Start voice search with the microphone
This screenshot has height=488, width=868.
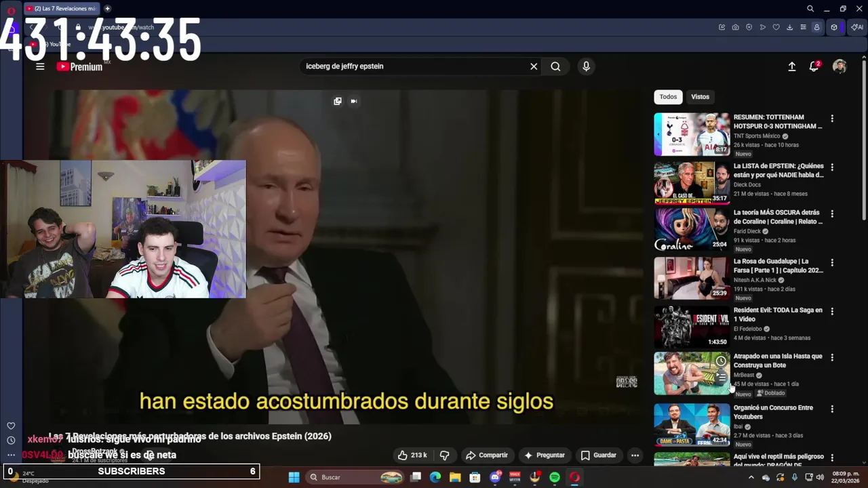click(x=586, y=66)
